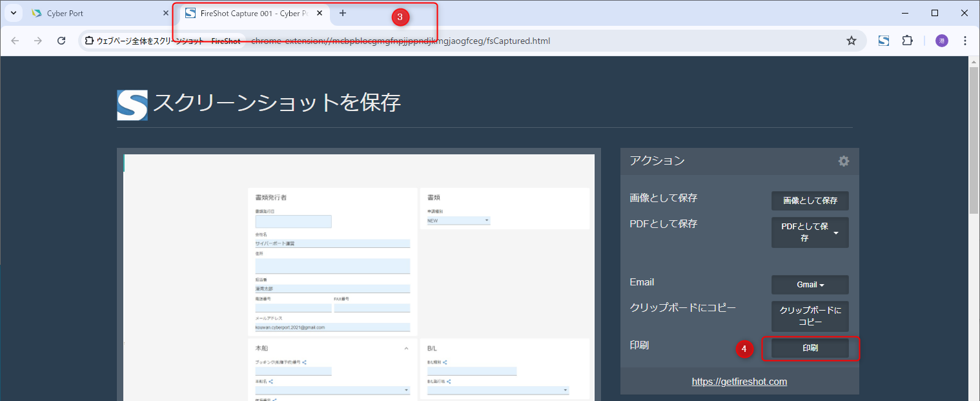
Task: Open the PDFとして保存 dropdown button
Action: pyautogui.click(x=810, y=232)
